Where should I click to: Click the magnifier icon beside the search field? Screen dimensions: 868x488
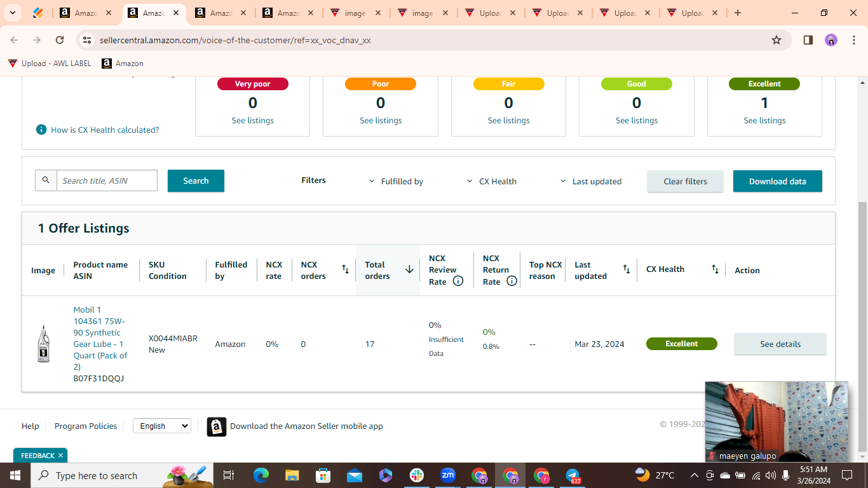pos(46,180)
